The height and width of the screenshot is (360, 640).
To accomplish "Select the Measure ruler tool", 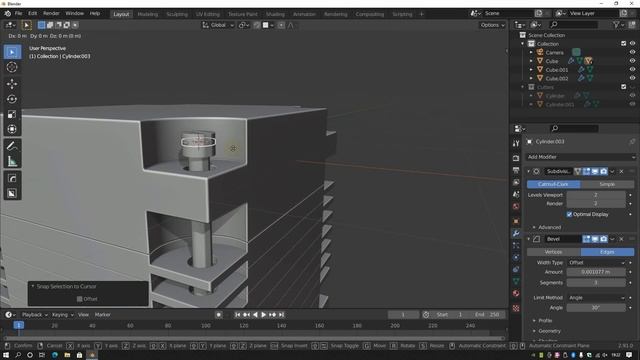I will point(12,162).
